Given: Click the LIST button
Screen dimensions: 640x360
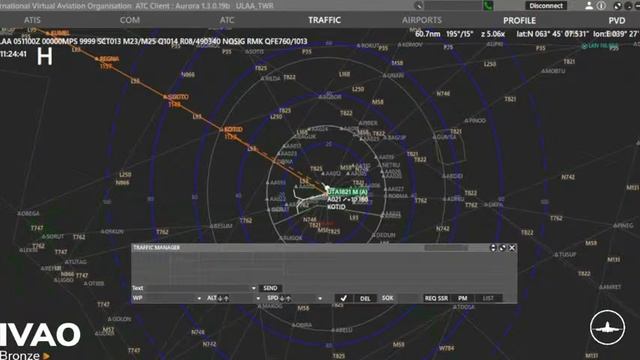Looking at the screenshot, I should [488, 298].
